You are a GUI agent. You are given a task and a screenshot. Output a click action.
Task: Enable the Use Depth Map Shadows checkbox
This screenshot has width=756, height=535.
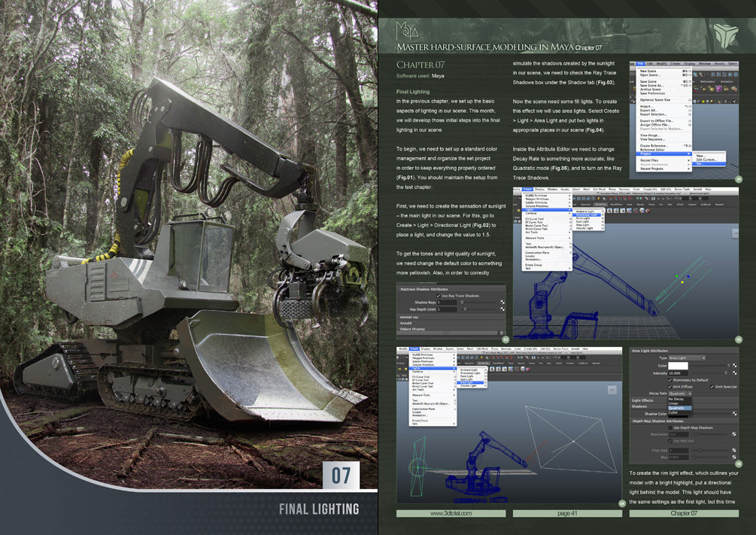coord(670,427)
